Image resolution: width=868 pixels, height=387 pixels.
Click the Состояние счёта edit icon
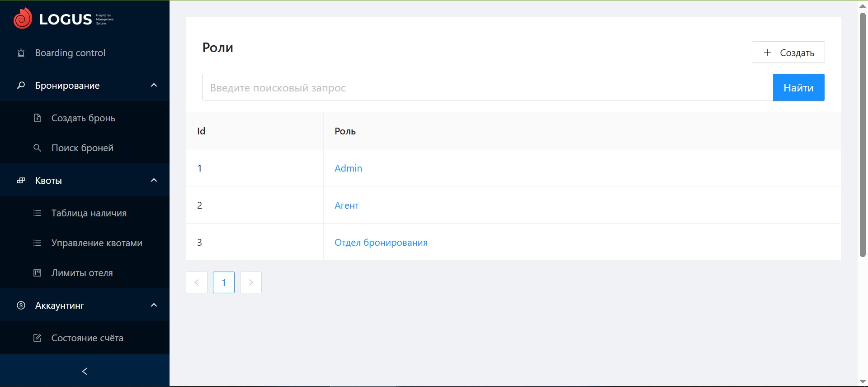tap(38, 338)
